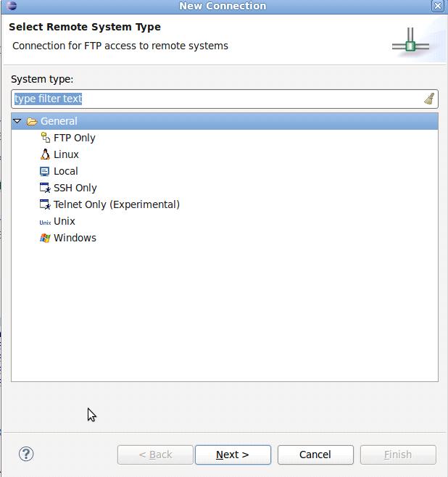Select Windows system type
This screenshot has height=477, width=448.
(x=75, y=238)
